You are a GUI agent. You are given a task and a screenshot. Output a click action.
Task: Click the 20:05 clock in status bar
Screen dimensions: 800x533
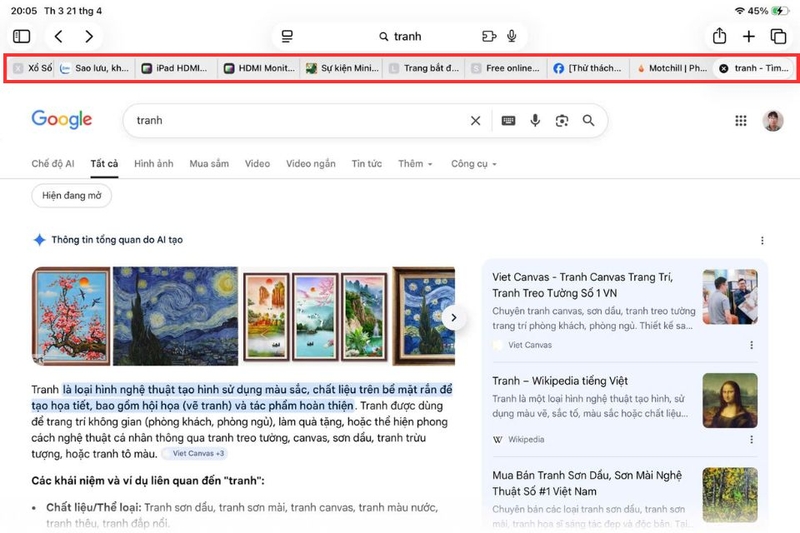(23, 11)
